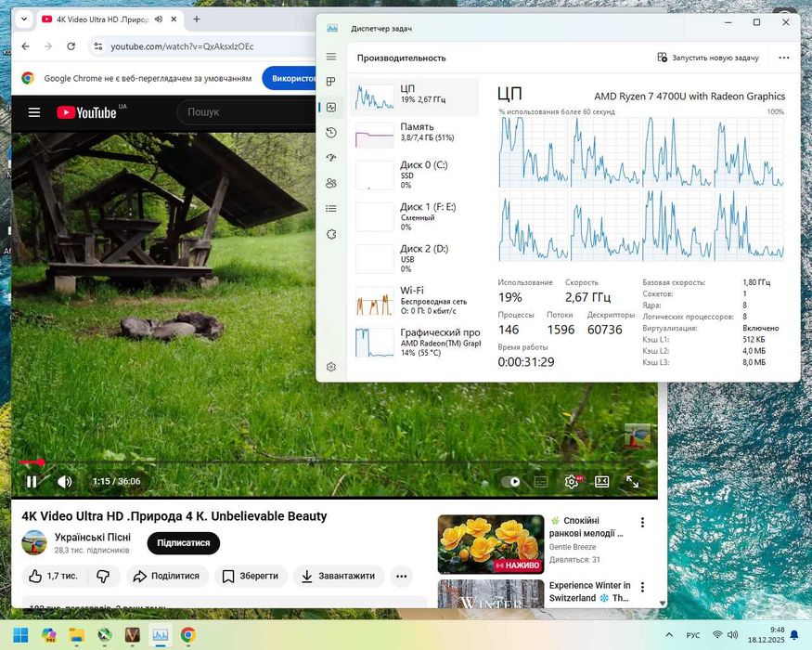The width and height of the screenshot is (812, 650).
Task: Go back in Chrome
Action: click(x=25, y=46)
